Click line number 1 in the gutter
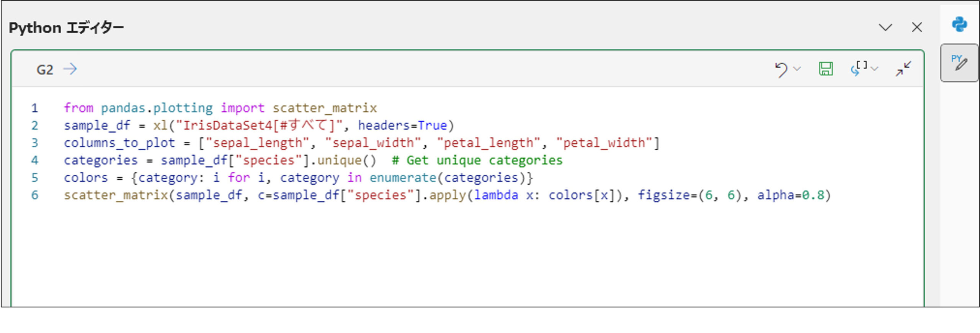The image size is (980, 333). 35,108
